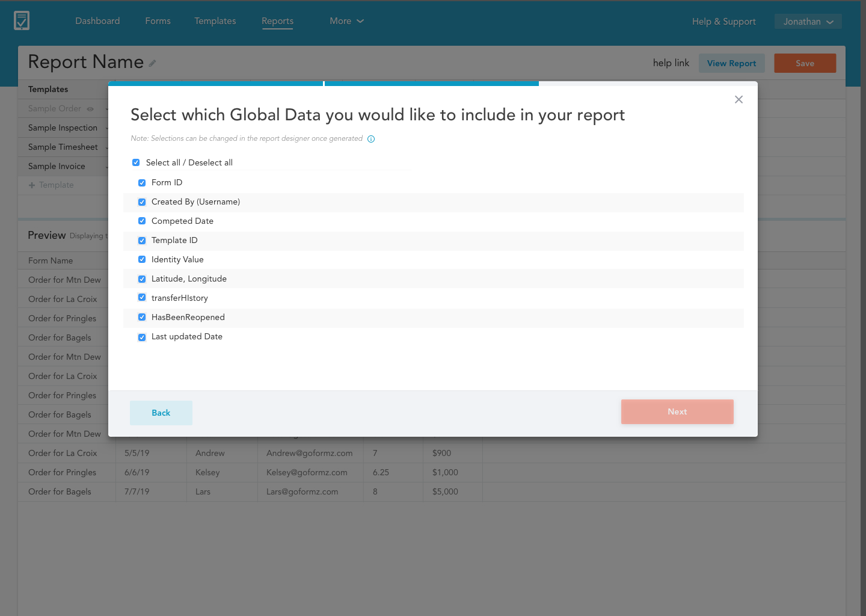866x616 pixels.
Task: Click the info icon next to the note
Action: [371, 139]
